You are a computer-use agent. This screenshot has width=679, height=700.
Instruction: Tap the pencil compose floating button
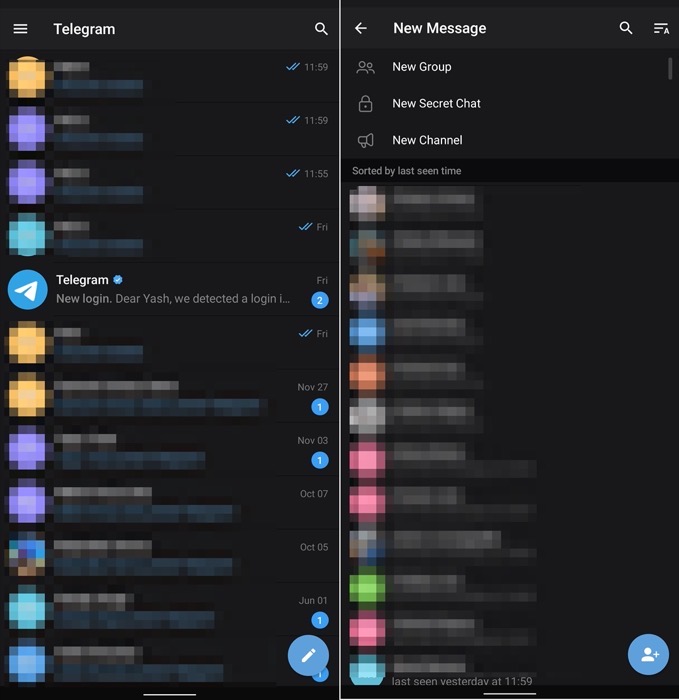point(308,655)
